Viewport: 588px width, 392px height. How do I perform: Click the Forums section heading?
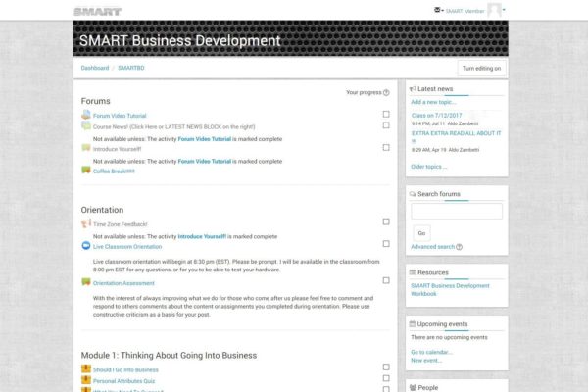coord(96,101)
